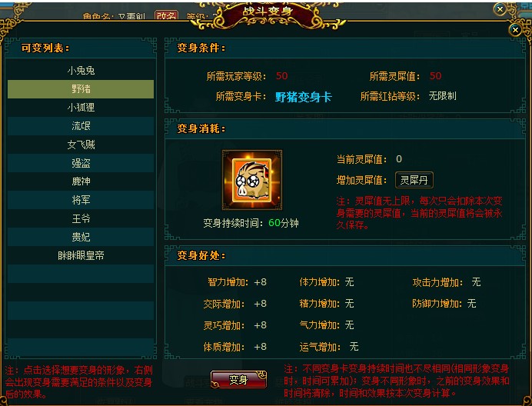Pick 流氓 from the transformation list
Image resolution: width=532 pixels, height=406 pixels.
click(x=81, y=126)
